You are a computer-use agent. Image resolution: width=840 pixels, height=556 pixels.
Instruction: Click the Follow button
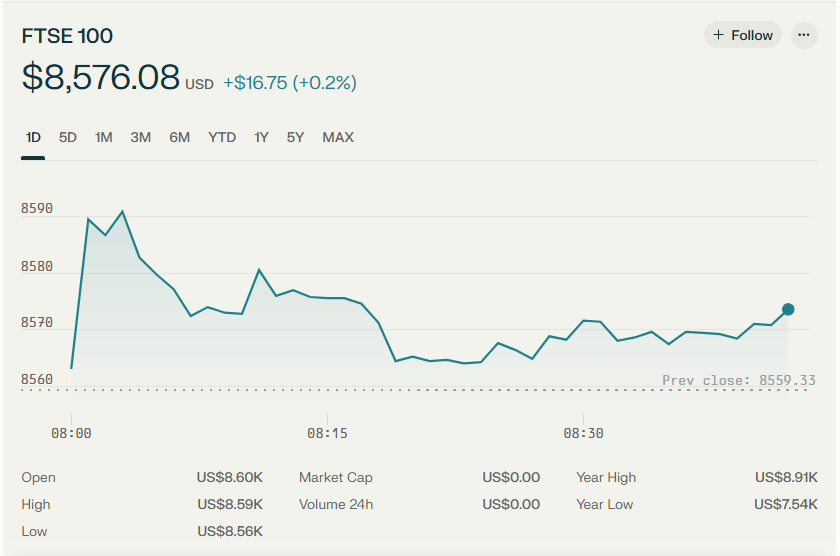tap(742, 35)
